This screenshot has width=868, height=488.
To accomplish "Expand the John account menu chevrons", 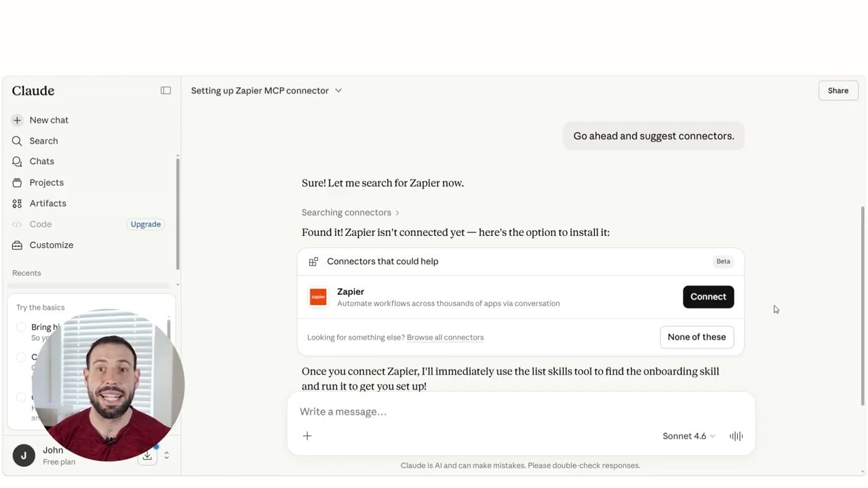I will (166, 455).
